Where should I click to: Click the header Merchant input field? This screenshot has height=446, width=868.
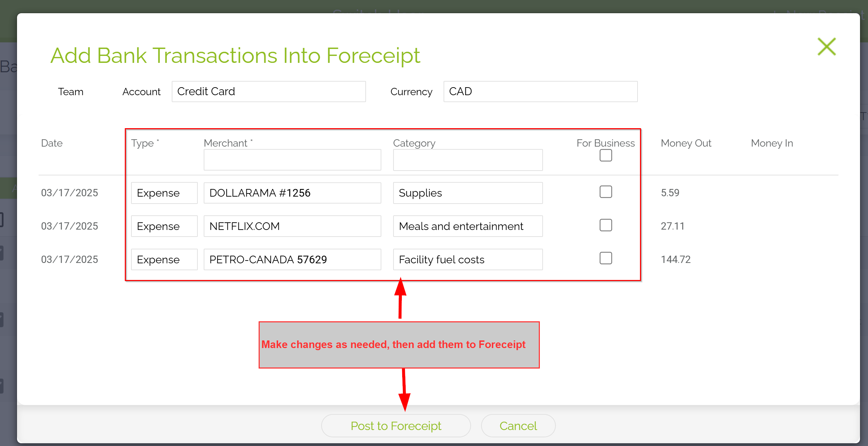click(x=292, y=160)
